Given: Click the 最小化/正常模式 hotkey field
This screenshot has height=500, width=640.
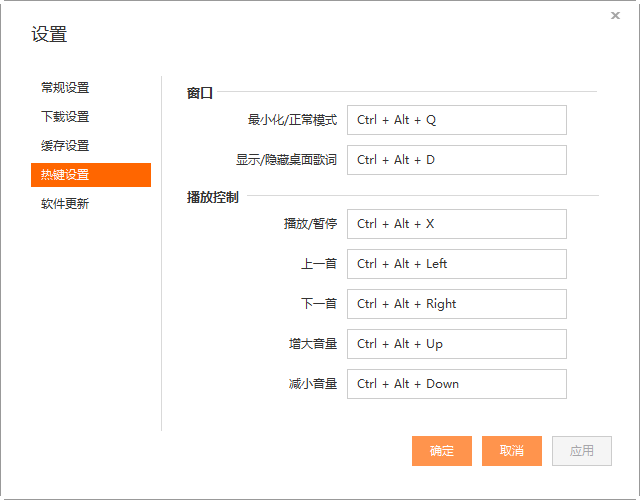Looking at the screenshot, I should point(456,120).
